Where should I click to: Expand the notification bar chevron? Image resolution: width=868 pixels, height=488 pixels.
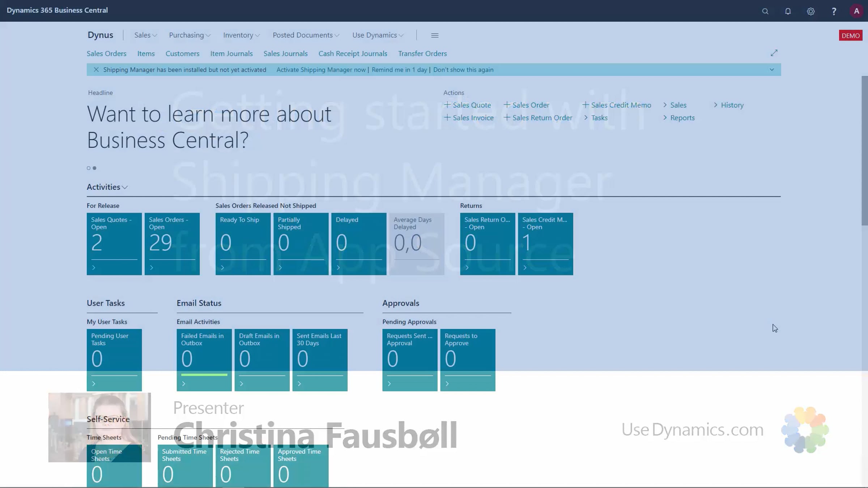(772, 70)
